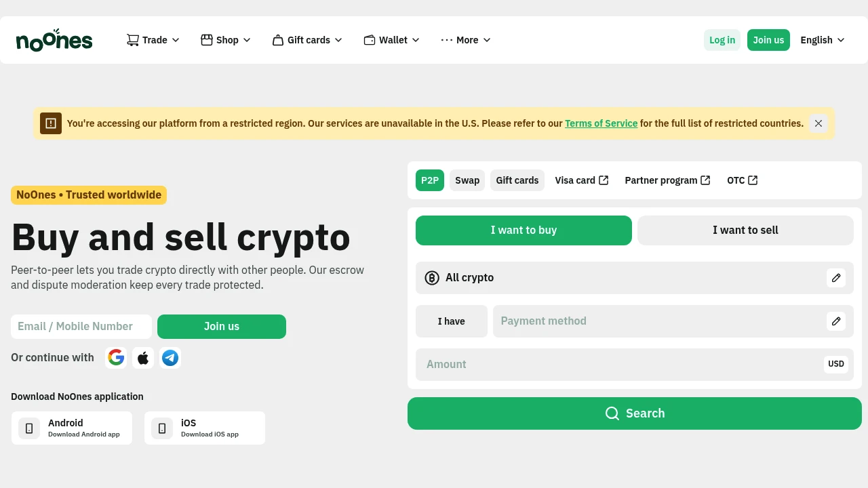Click the Android phone icon

pyautogui.click(x=29, y=428)
